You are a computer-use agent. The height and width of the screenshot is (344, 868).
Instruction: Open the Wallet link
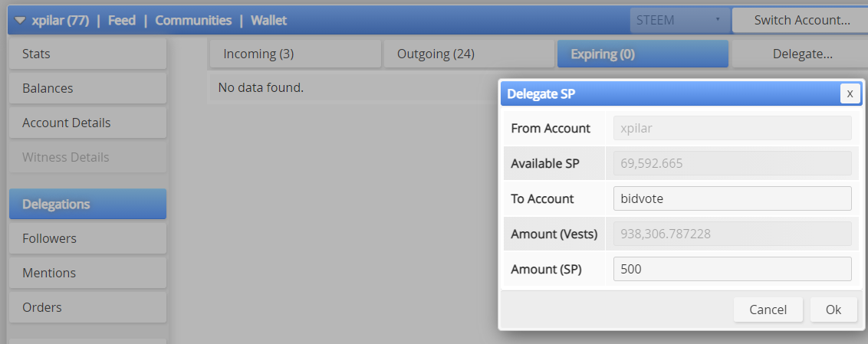click(268, 21)
